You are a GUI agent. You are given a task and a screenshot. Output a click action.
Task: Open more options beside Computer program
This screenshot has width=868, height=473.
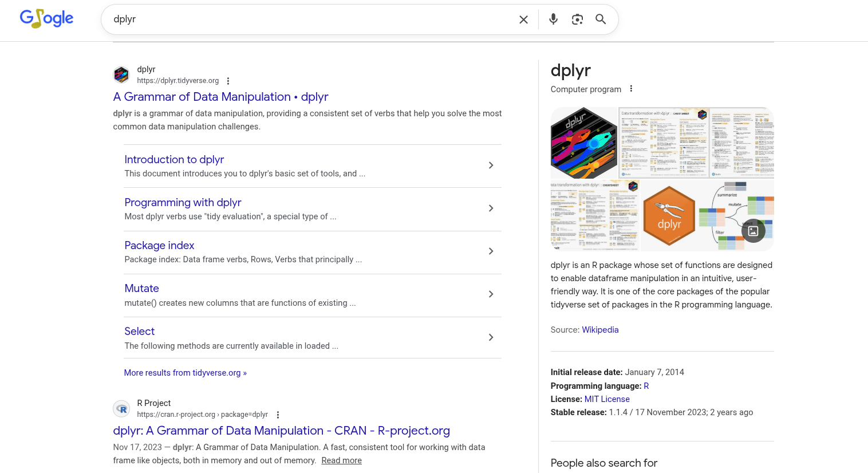pyautogui.click(x=631, y=89)
